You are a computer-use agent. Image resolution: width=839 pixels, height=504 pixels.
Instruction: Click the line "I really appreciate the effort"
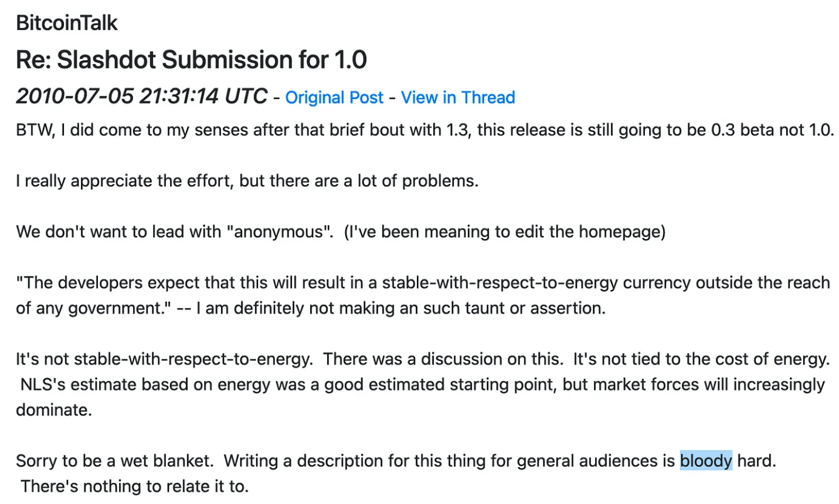[x=247, y=181]
